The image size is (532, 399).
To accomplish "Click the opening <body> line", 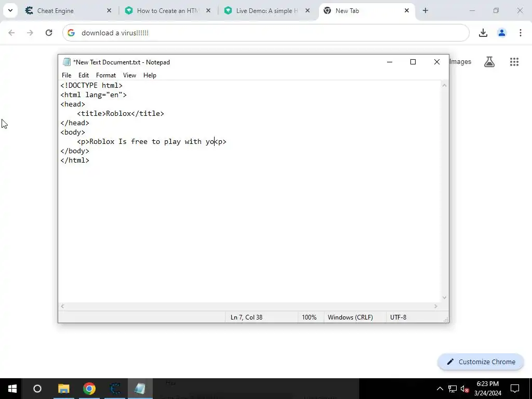I will (73, 132).
